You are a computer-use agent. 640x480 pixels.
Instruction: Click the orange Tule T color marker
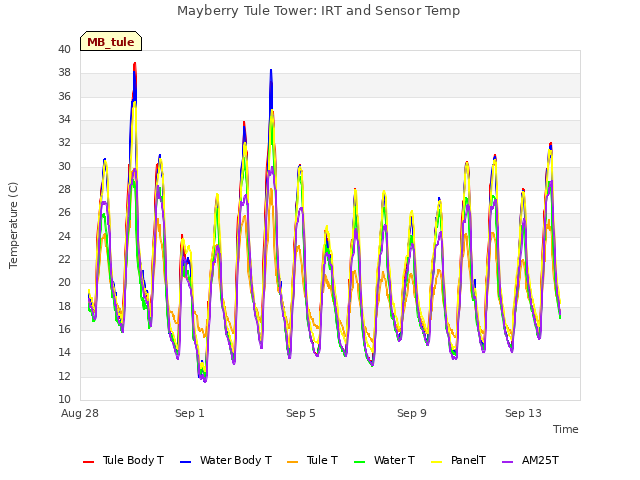coord(293,462)
